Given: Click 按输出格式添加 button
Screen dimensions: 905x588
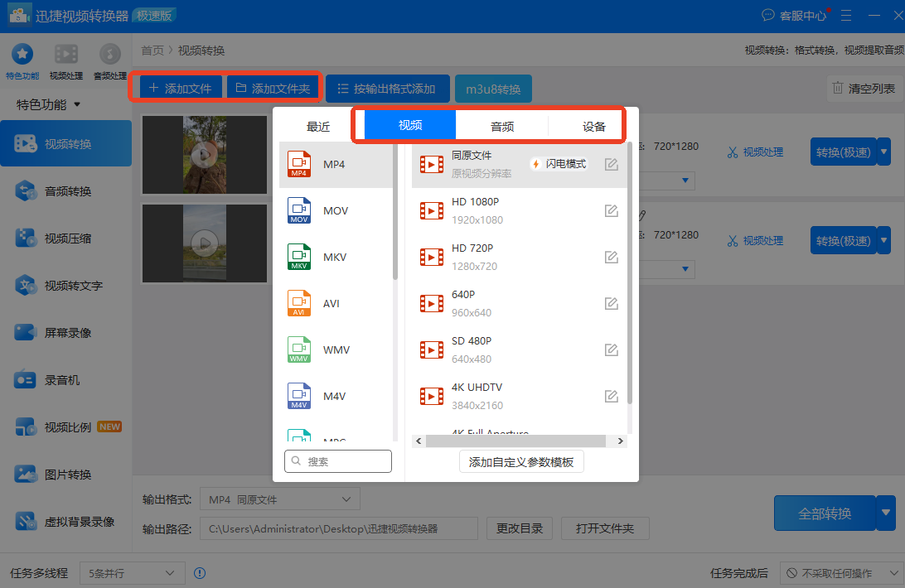Looking at the screenshot, I should tap(387, 89).
